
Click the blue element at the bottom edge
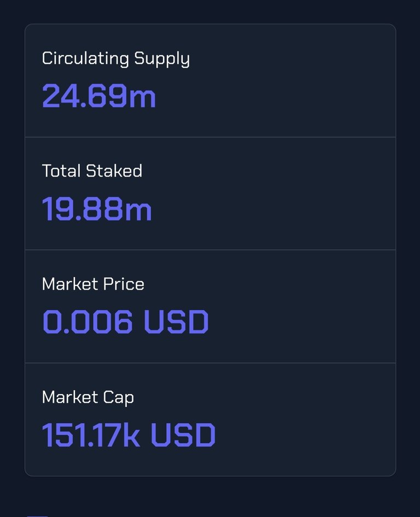pos(37,516)
